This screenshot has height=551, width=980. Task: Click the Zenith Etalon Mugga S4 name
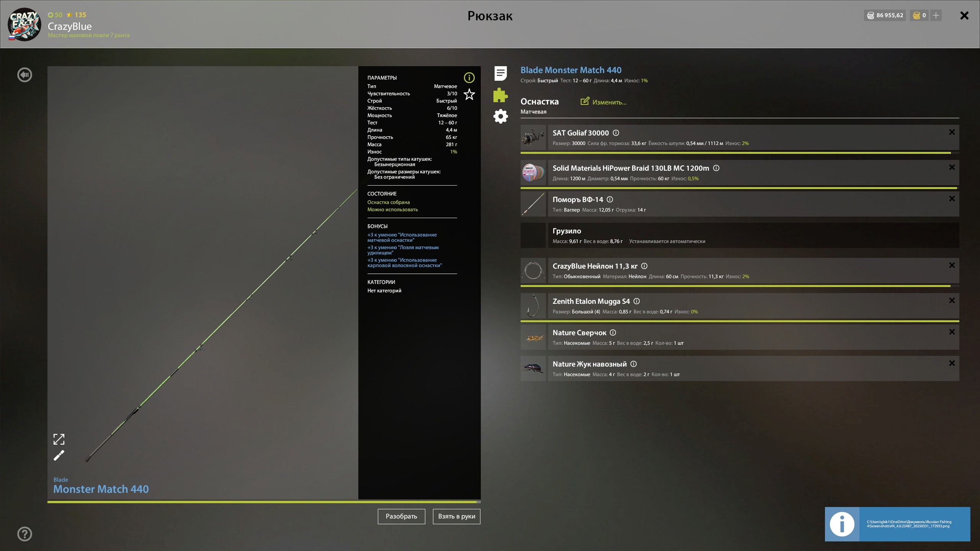[x=591, y=301]
